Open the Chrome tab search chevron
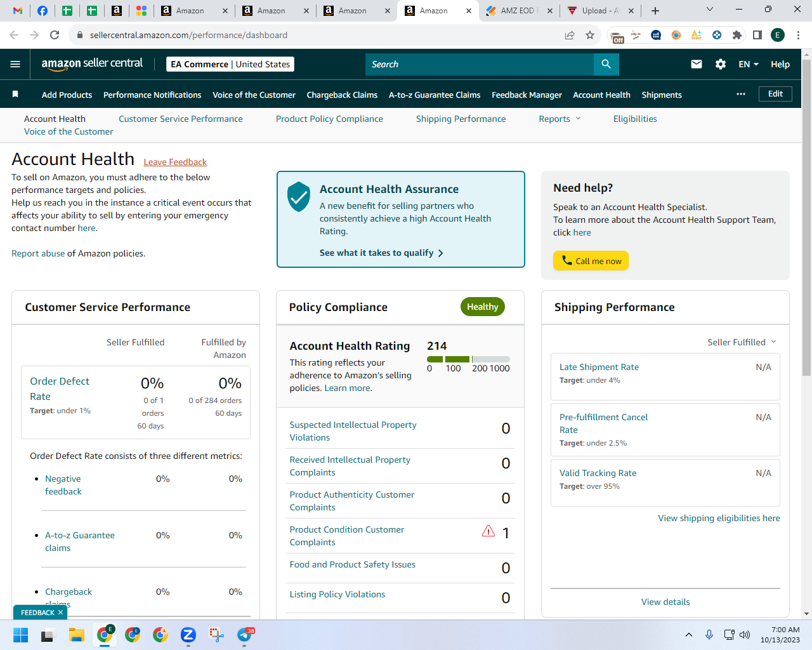Viewport: 812px width, 650px height. [x=710, y=10]
